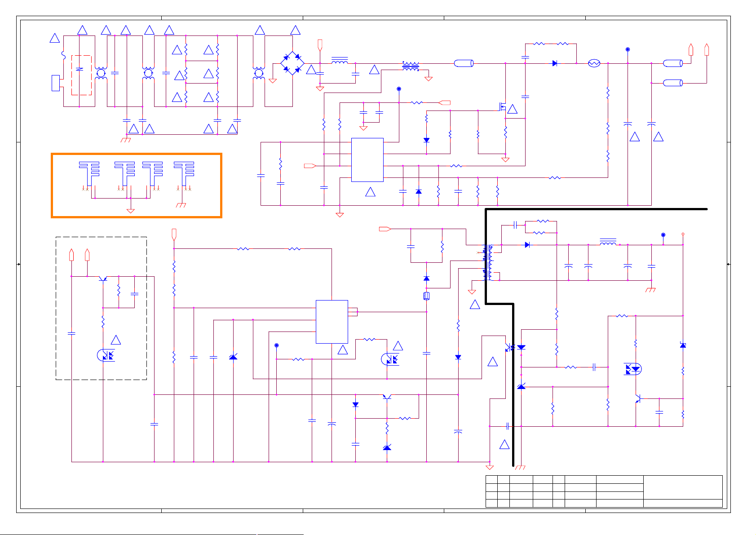Select the transistor below the secondary optocoupler LED
The height and width of the screenshot is (535, 756).
click(637, 398)
